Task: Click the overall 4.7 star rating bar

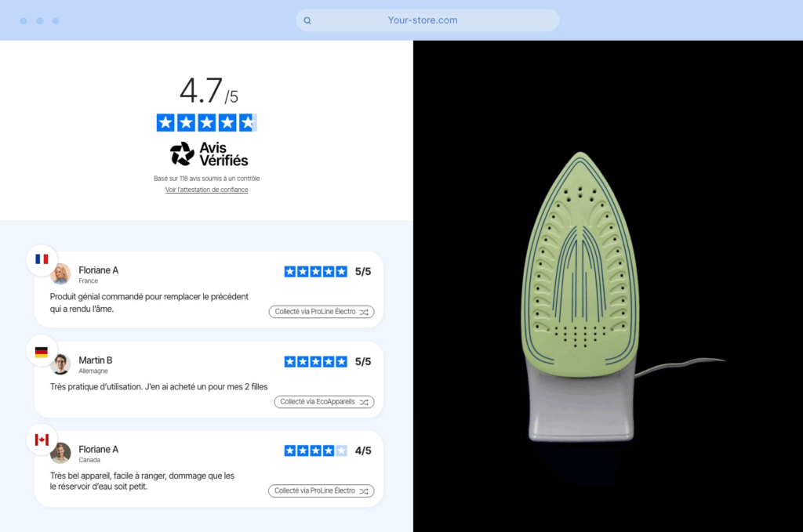Action: click(x=206, y=123)
